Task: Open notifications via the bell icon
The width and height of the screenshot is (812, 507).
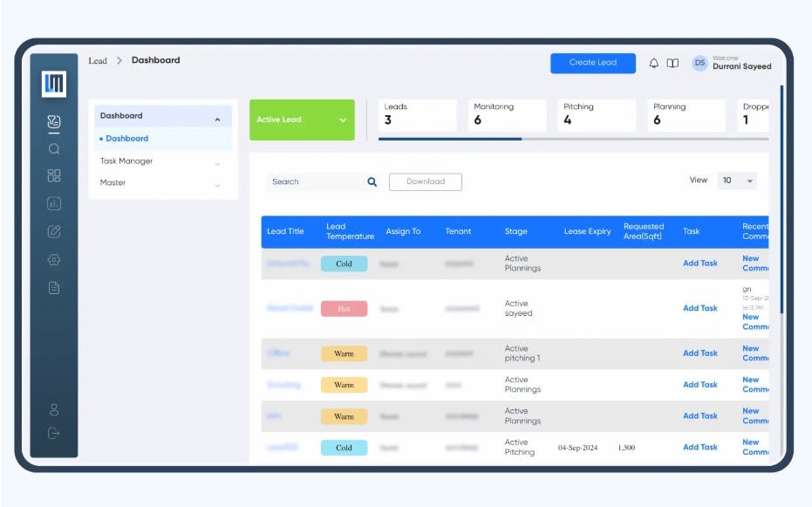Action: point(652,62)
